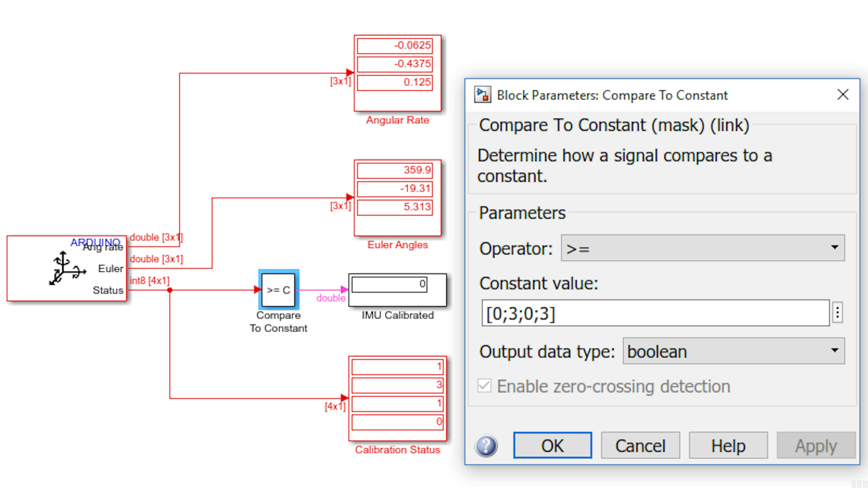Toggle Enable zero-crossing detection checkbox
Image resolution: width=868 pixels, height=488 pixels.
(484, 386)
